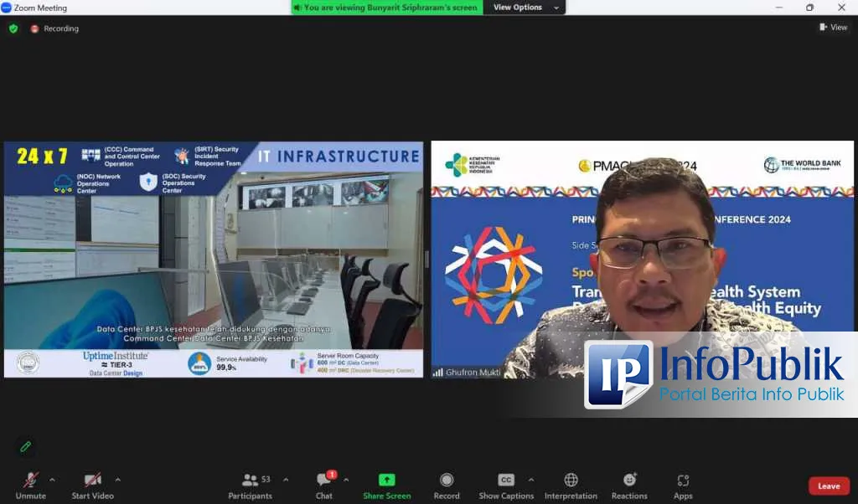Click the View layout button

click(x=833, y=28)
